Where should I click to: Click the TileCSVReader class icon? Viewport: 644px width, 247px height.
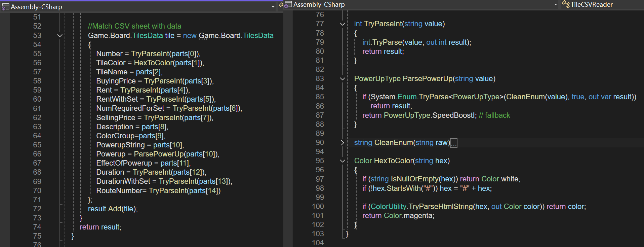(566, 4)
